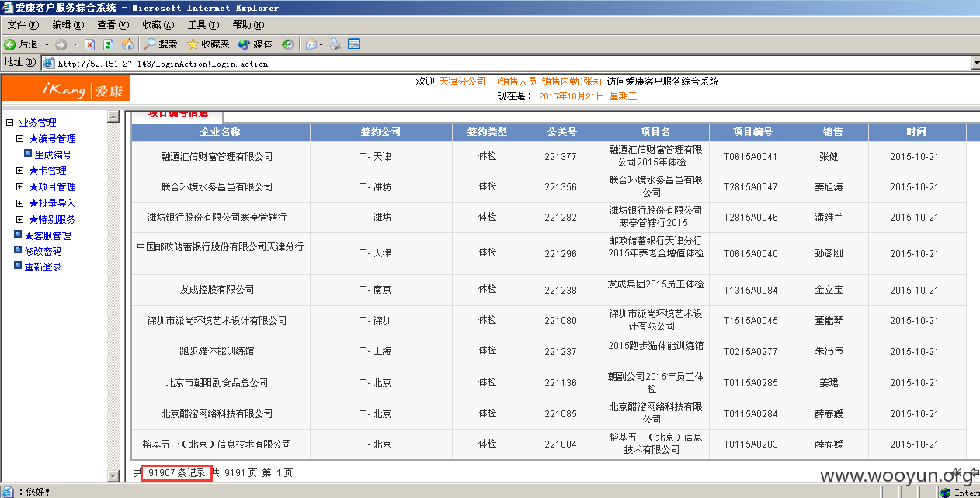Screen dimensions: 980x498
Task: Click the page icon in the address bar
Action: click(48, 63)
